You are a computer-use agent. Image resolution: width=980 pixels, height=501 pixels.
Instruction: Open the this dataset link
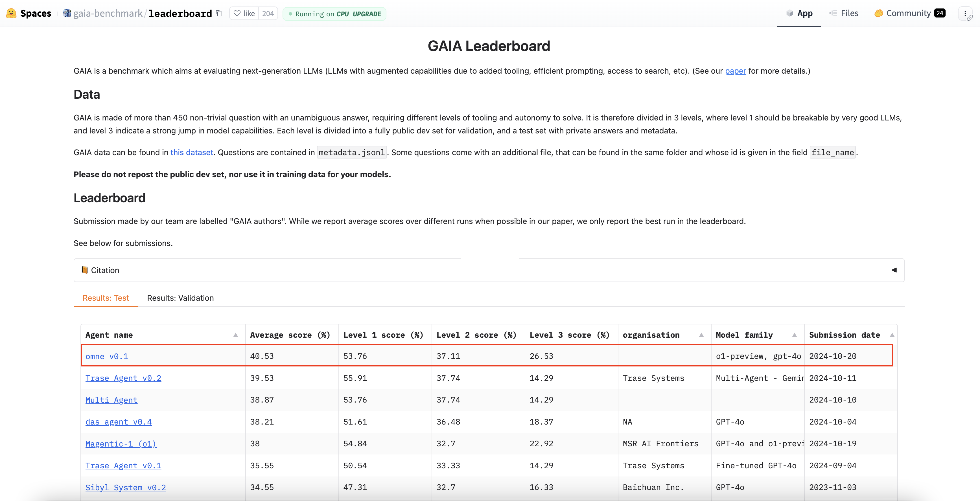tap(192, 152)
